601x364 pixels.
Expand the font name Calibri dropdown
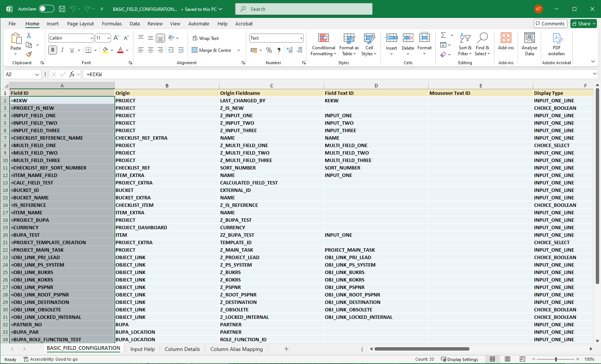point(92,38)
